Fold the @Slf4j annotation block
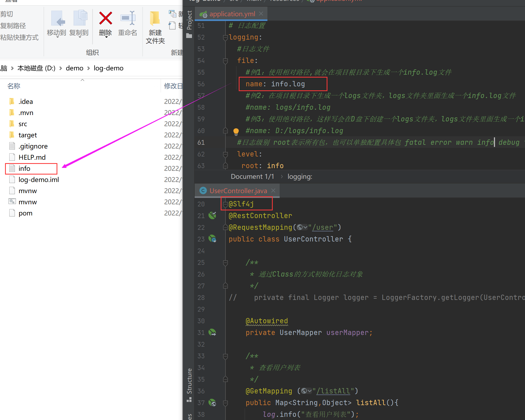 pos(225,204)
